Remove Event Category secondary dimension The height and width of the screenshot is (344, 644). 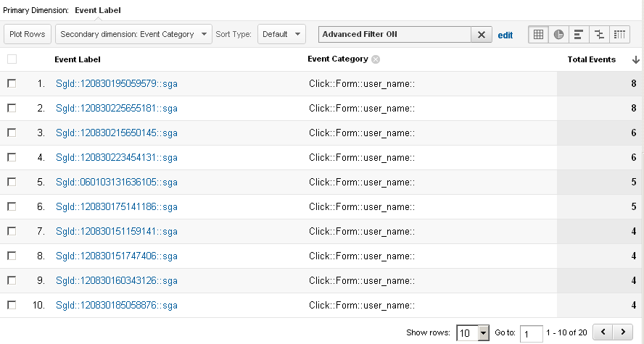coord(376,59)
